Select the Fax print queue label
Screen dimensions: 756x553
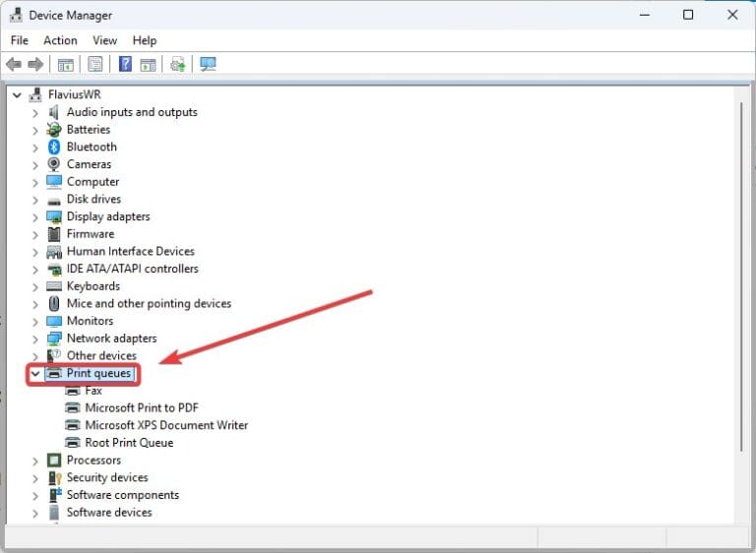tap(94, 391)
